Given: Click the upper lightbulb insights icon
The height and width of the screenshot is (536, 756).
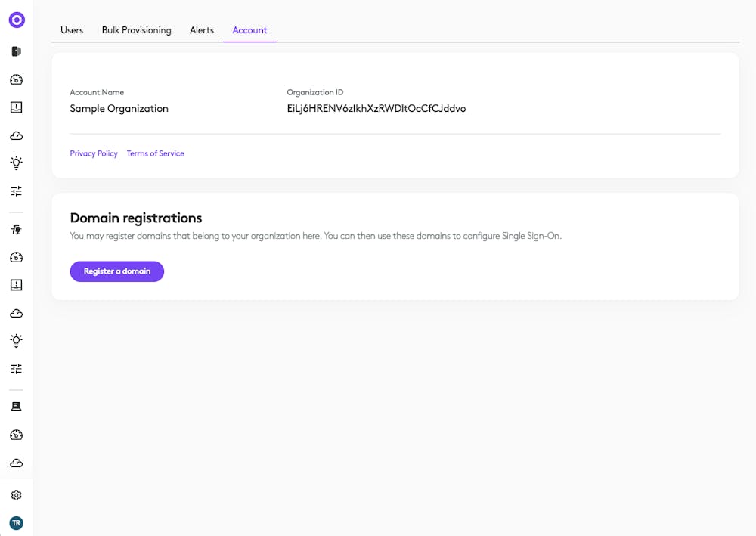Looking at the screenshot, I should pos(16,163).
